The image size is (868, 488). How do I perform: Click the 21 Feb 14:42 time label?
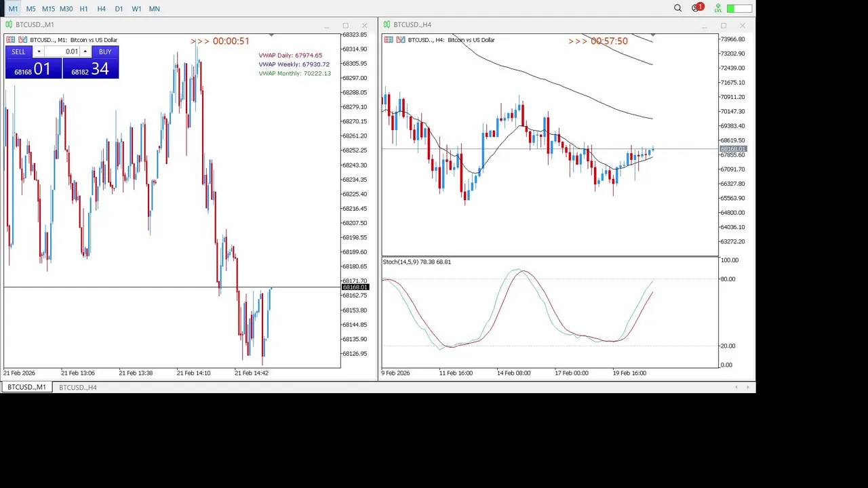pos(251,373)
